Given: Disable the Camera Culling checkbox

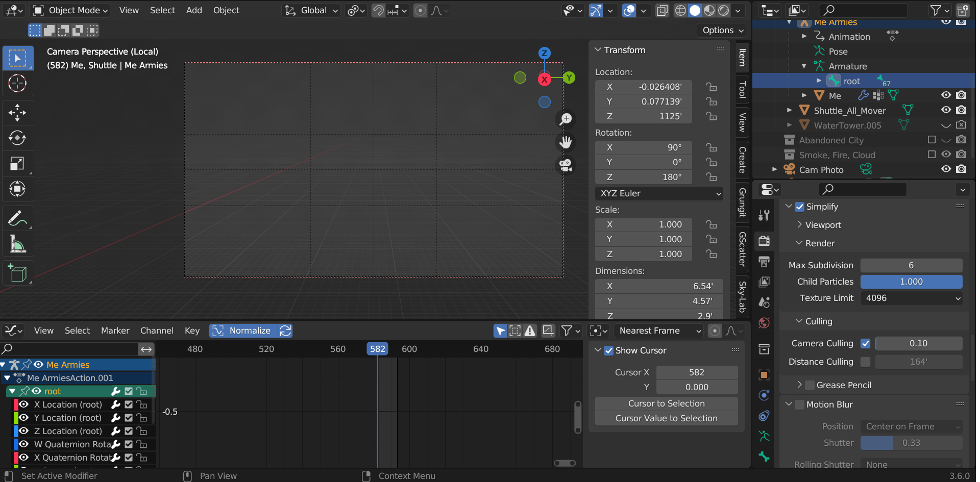Looking at the screenshot, I should coord(865,343).
